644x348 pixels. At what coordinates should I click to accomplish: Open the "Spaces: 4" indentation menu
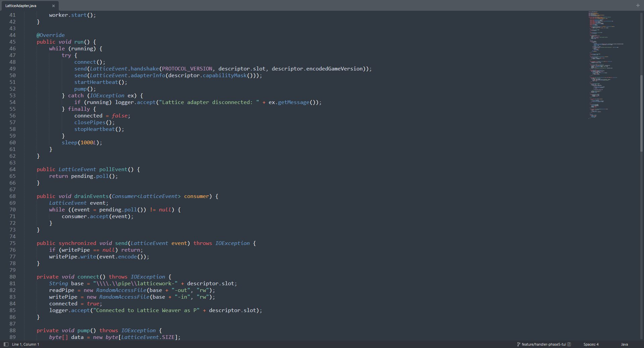591,344
